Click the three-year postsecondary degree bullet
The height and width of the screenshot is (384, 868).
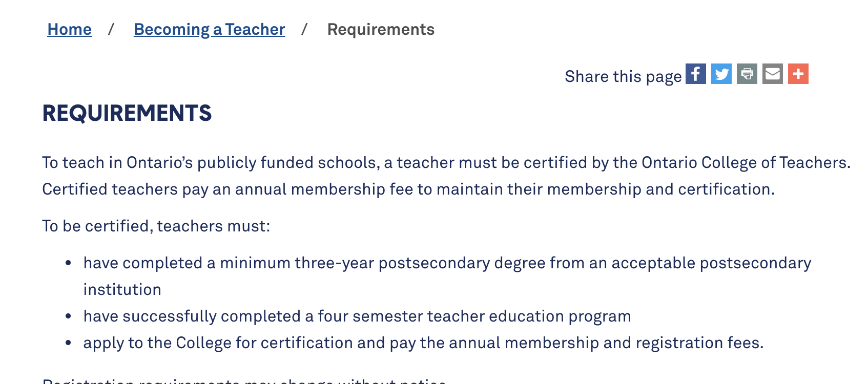[447, 276]
